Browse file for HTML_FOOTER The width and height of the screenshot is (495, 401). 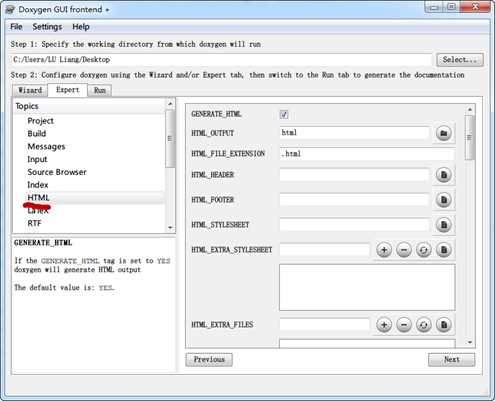(443, 200)
